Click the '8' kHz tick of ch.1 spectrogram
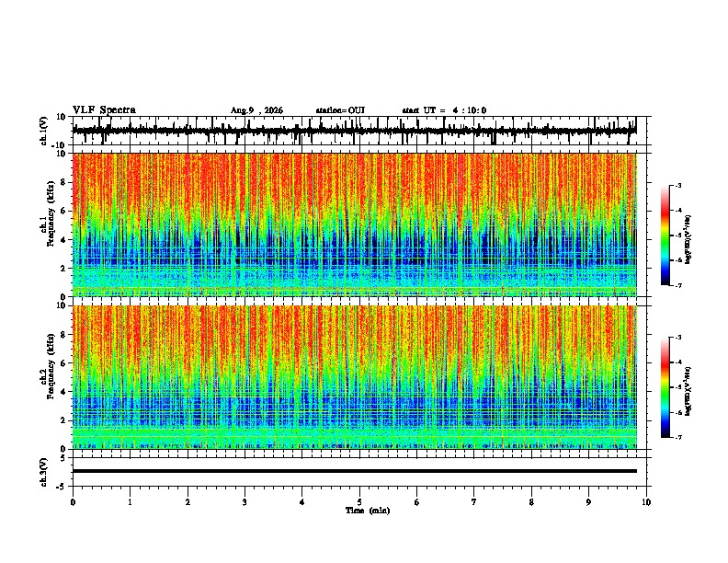This screenshot has width=728, height=563. tap(64, 182)
